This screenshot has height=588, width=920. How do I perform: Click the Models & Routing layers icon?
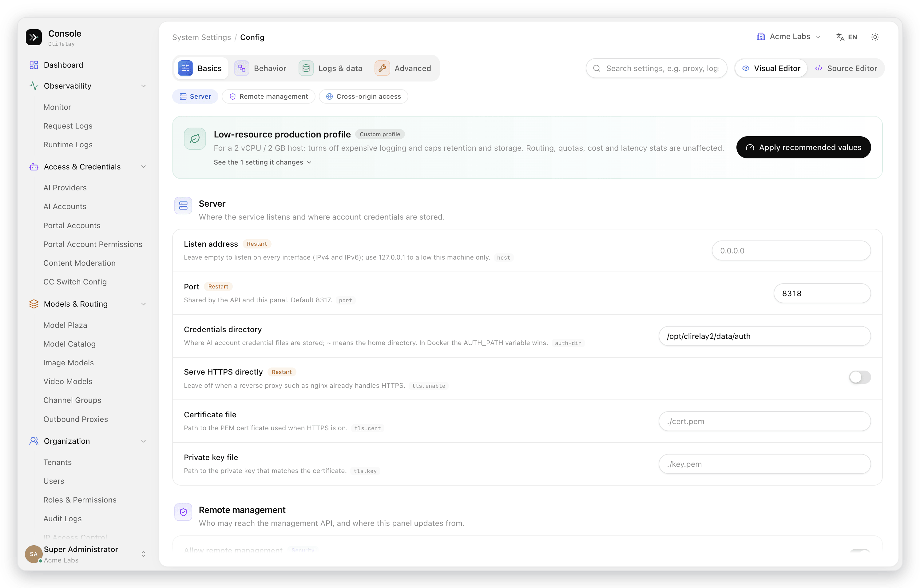pyautogui.click(x=34, y=304)
